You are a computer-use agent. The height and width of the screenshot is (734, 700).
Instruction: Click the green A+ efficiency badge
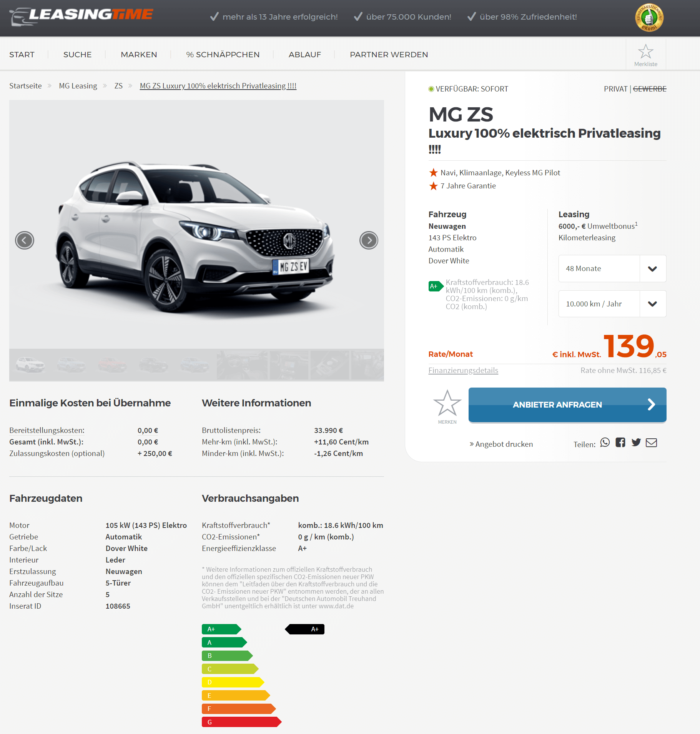pyautogui.click(x=436, y=286)
